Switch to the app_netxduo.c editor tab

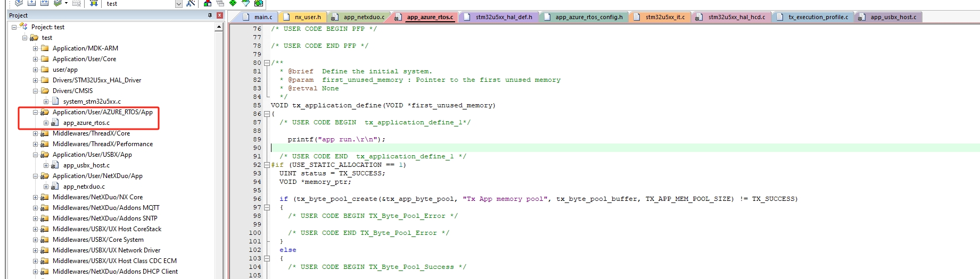coord(358,17)
